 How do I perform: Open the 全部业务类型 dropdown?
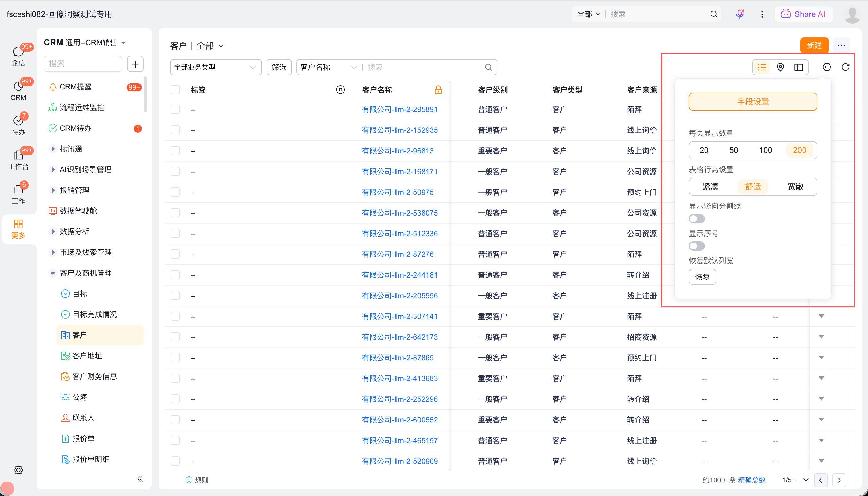[215, 67]
